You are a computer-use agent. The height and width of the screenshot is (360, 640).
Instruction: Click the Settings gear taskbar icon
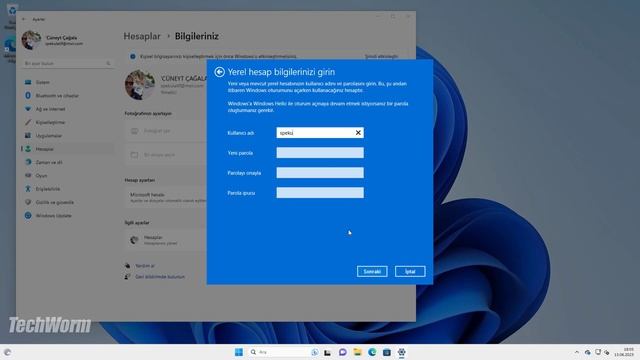402,352
